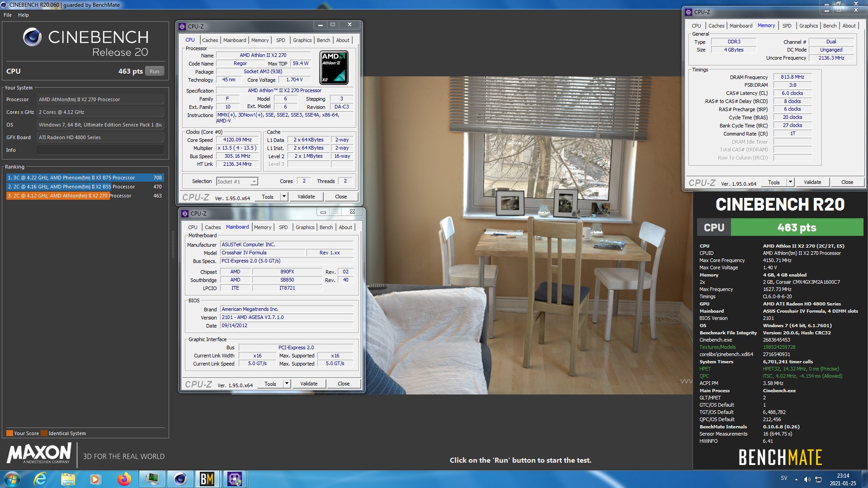This screenshot has height=488, width=868.
Task: Open Graphics tab in CPU-Z CPU window
Action: click(x=302, y=40)
